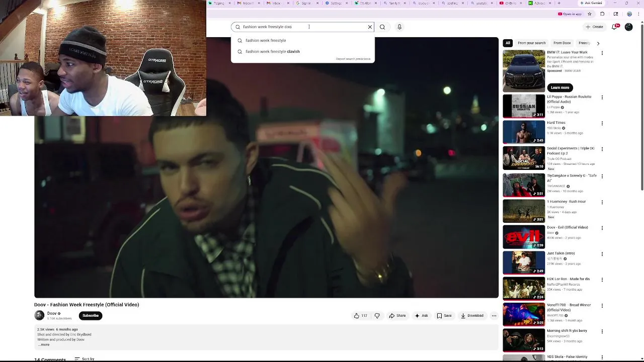Open options menu for TlyGangAce Safe At video

click(x=602, y=176)
